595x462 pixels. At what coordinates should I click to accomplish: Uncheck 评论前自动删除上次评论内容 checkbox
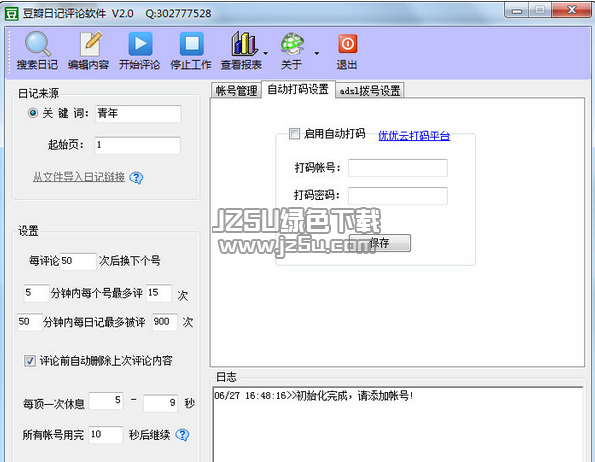coord(30,361)
